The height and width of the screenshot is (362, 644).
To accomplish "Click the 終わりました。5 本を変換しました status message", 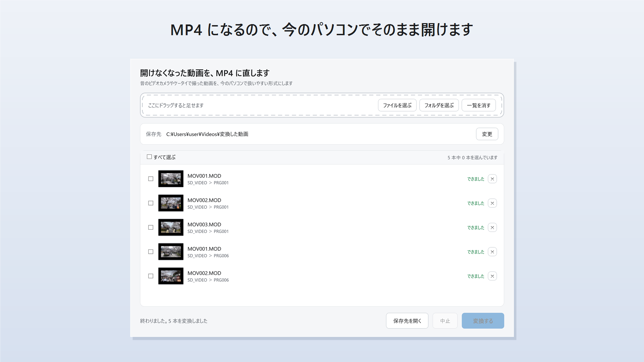I will point(174,321).
